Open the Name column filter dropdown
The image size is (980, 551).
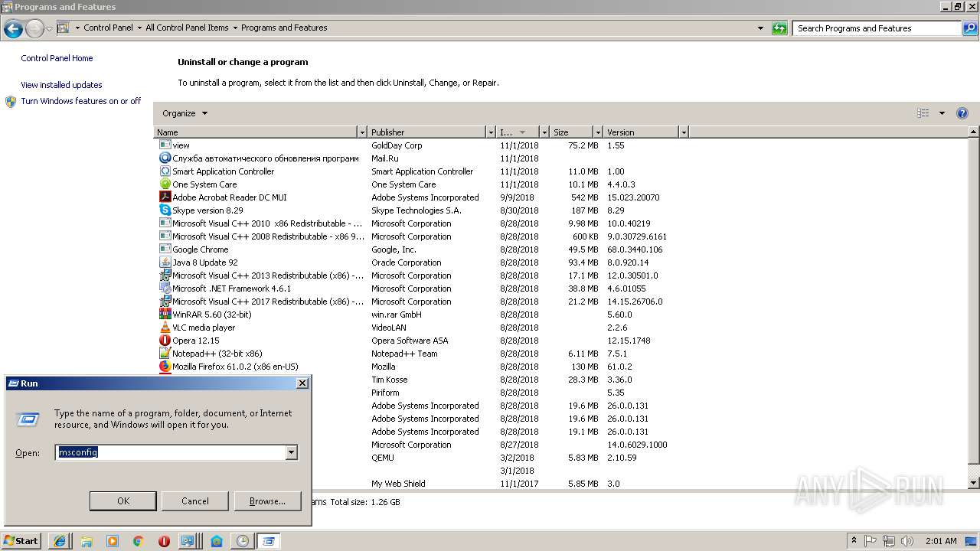(x=362, y=132)
